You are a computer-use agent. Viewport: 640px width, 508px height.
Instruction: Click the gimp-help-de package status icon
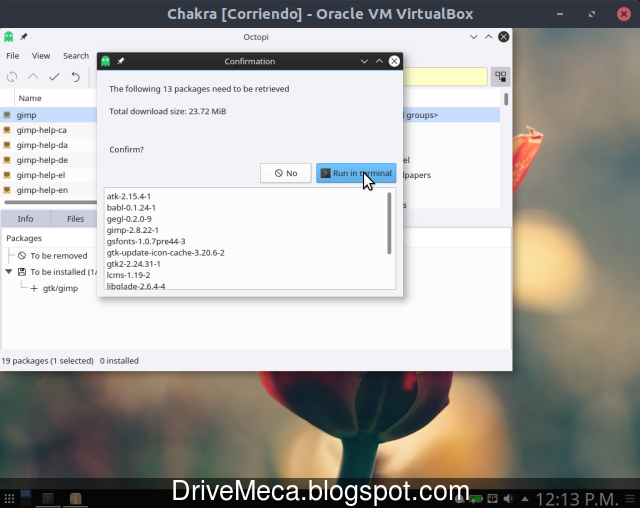coord(7,160)
